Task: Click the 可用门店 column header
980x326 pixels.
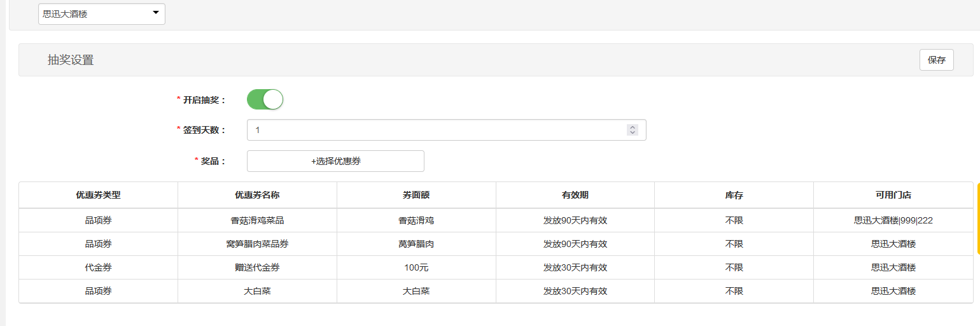Action: pyautogui.click(x=893, y=195)
